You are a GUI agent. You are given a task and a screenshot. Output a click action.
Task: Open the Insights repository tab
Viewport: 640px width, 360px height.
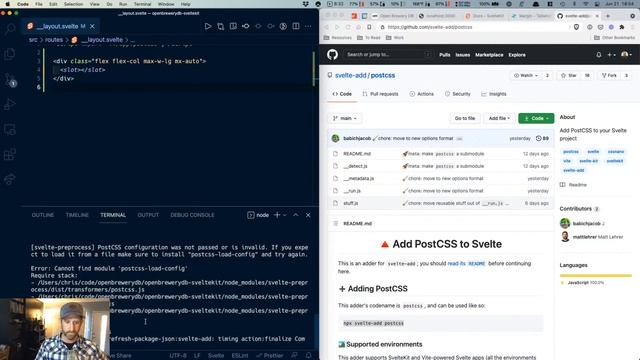click(494, 94)
